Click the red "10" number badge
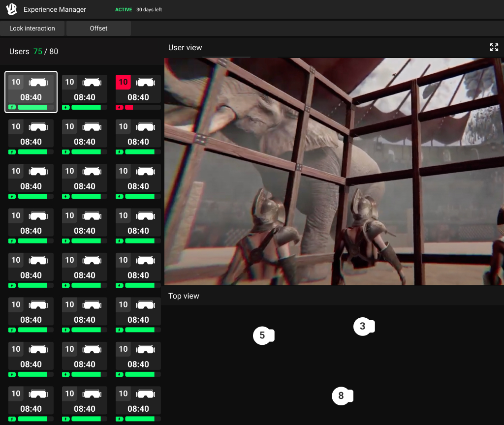The height and width of the screenshot is (425, 504). point(123,82)
